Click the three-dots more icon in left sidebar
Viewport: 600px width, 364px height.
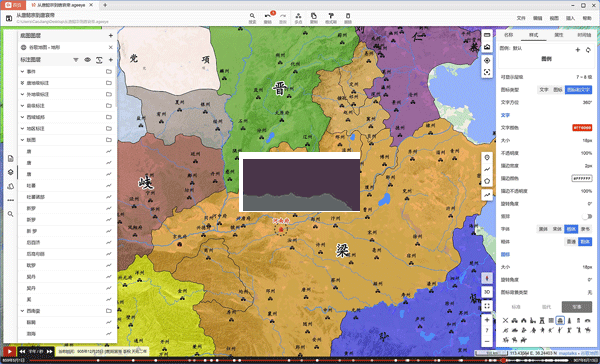(10, 200)
